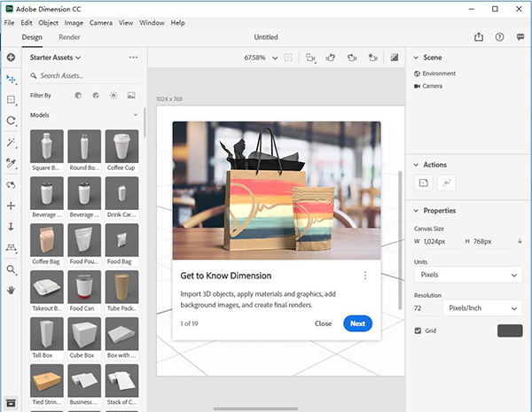This screenshot has height=412, width=532.
Task: Select the Hand pan tool
Action: click(11, 290)
